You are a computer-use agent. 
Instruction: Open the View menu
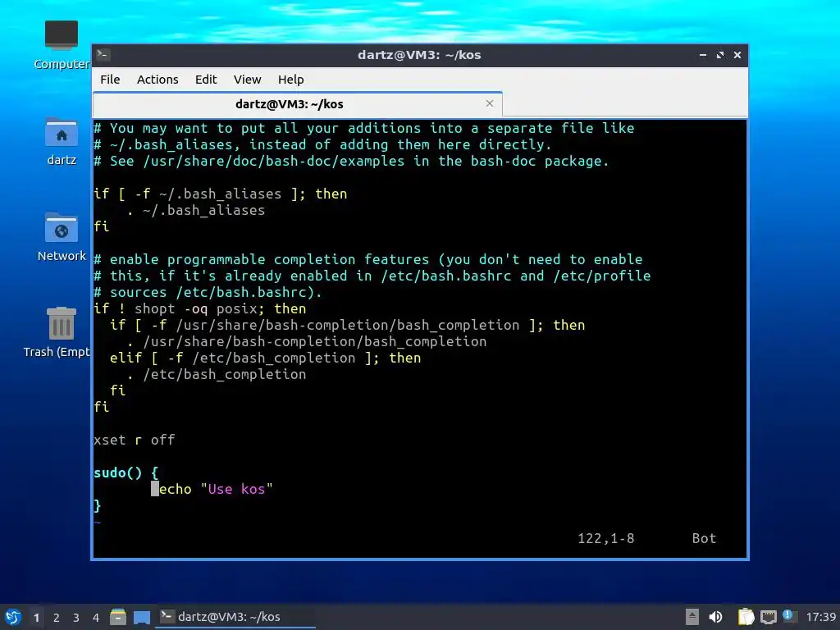tap(247, 80)
